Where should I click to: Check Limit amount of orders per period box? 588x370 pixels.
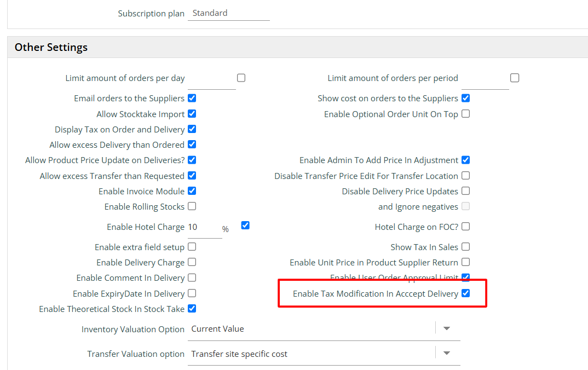[514, 78]
